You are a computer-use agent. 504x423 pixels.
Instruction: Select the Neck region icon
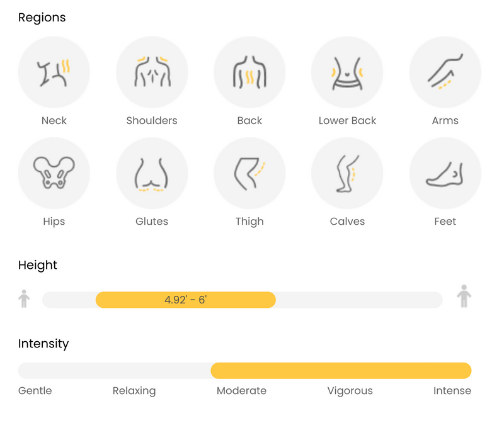[x=54, y=72]
